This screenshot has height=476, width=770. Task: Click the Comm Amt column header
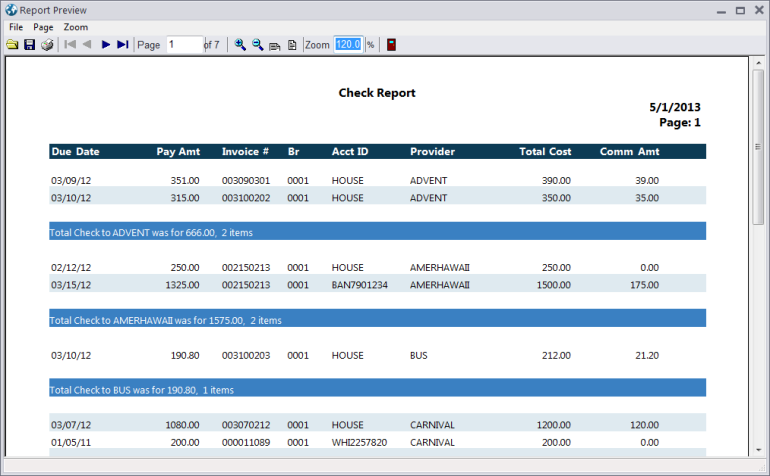click(x=630, y=152)
